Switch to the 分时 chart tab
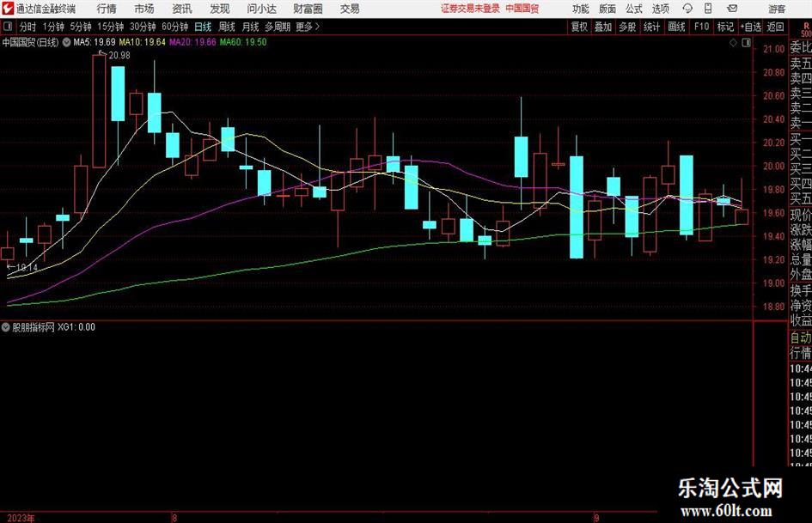Image resolution: width=812 pixels, height=523 pixels. (27, 27)
